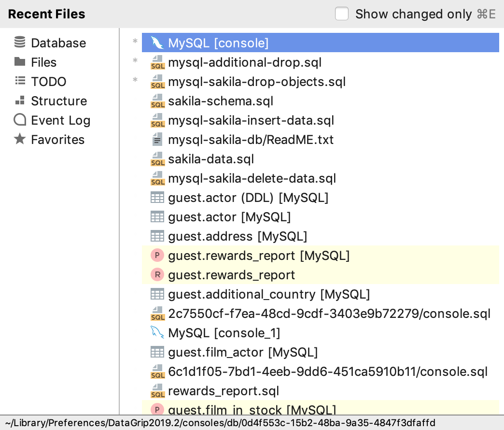Click the Structure panel icon
504x430 pixels.
tap(20, 100)
